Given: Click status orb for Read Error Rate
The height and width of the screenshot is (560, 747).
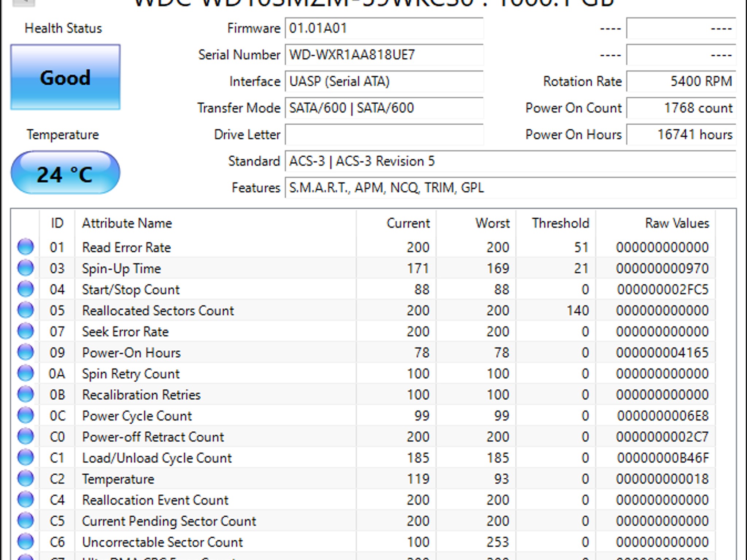Looking at the screenshot, I should [26, 247].
